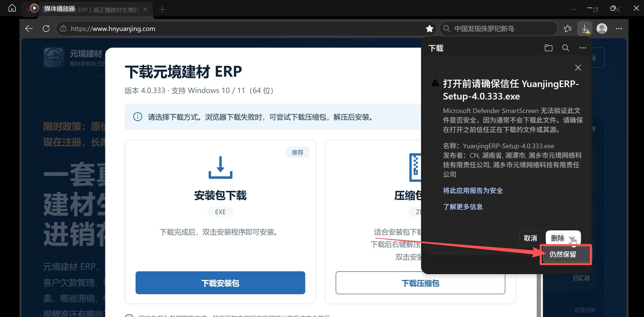This screenshot has height=317, width=644.
Task: Click the 下载元境建材 ERP title
Action: pos(183,72)
